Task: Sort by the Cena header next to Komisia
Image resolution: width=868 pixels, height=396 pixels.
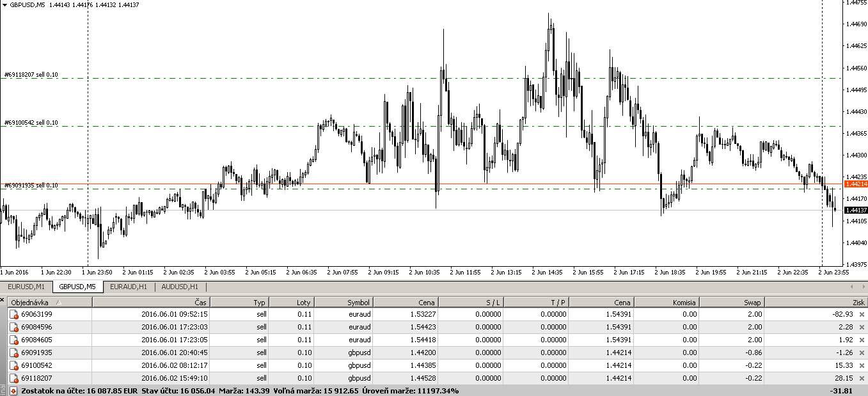Action: tap(602, 302)
